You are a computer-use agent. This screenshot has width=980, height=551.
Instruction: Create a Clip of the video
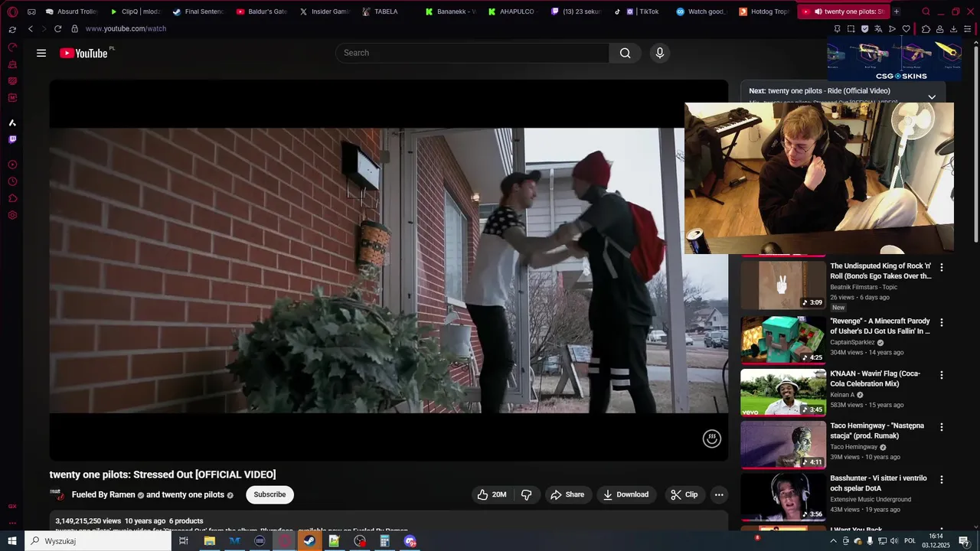[x=684, y=494]
